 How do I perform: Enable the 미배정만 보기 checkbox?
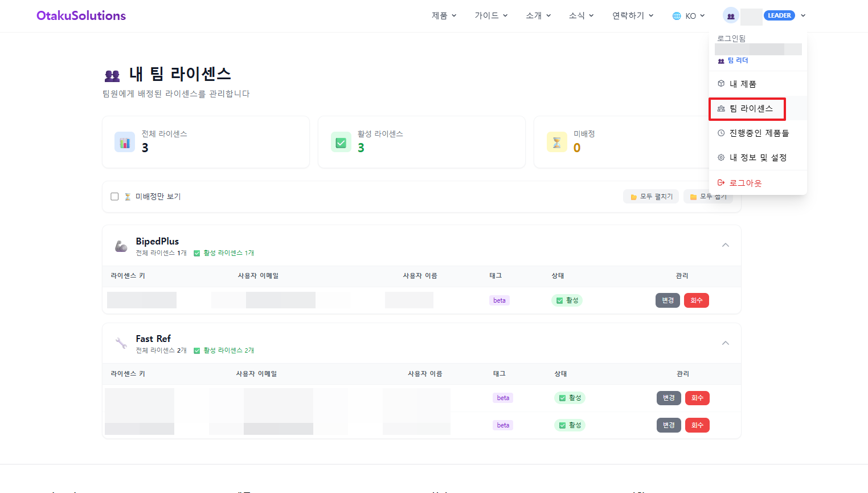[x=114, y=197]
